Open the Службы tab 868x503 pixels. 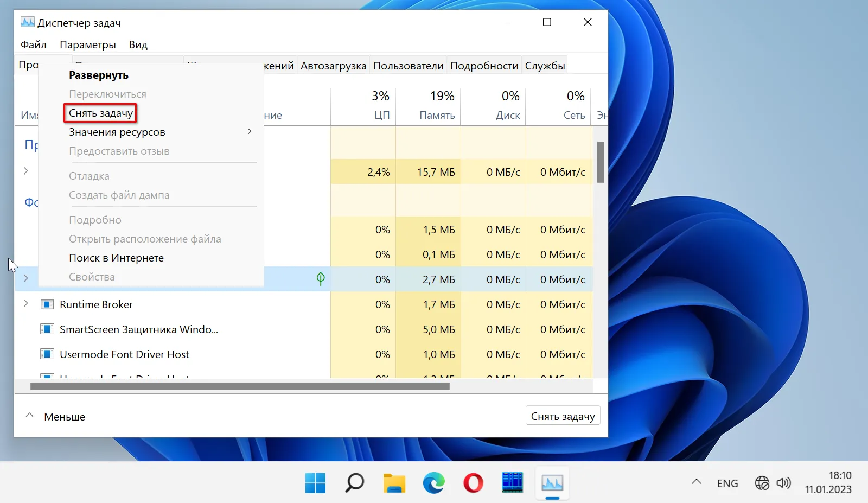click(x=545, y=66)
